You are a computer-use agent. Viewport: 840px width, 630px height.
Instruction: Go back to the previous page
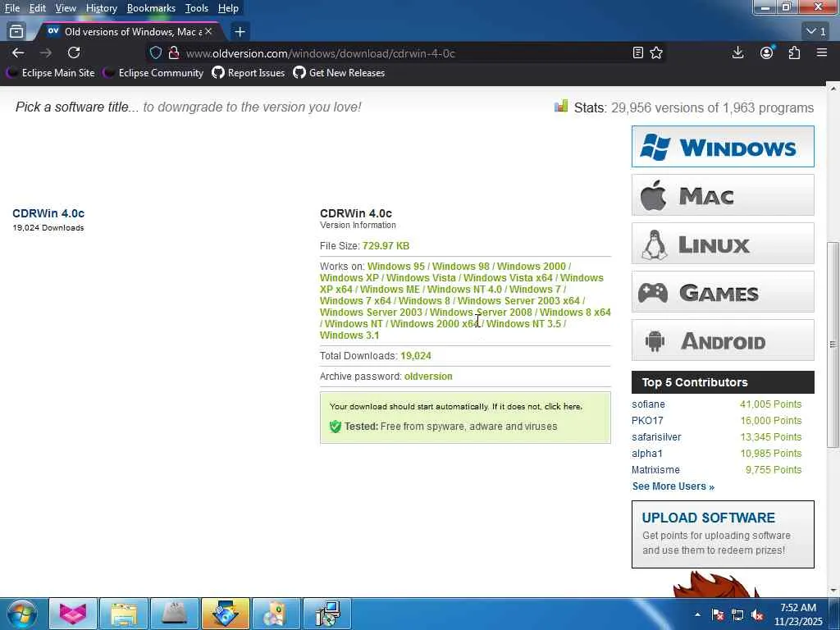point(18,52)
